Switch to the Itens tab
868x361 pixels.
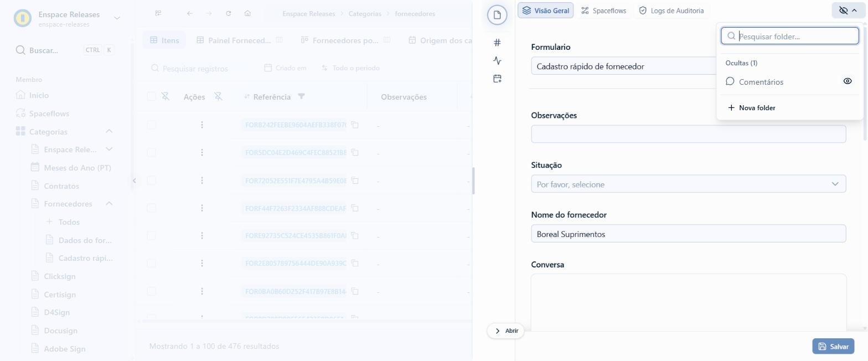(164, 40)
